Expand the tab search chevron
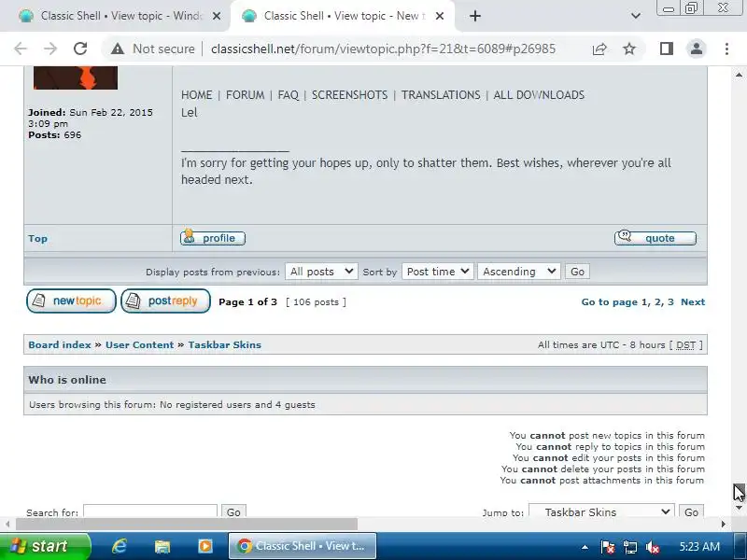Viewport: 747px width, 560px height. 636,16
